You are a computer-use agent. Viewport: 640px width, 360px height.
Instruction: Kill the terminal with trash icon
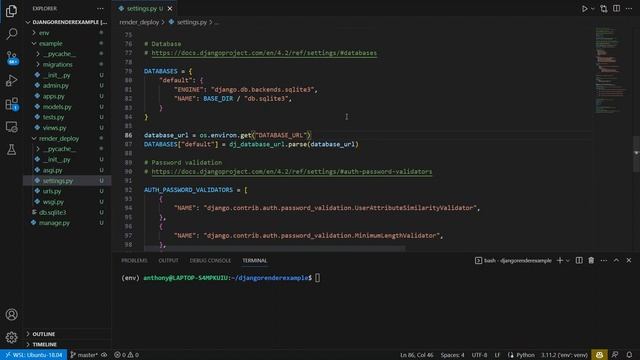(591, 260)
